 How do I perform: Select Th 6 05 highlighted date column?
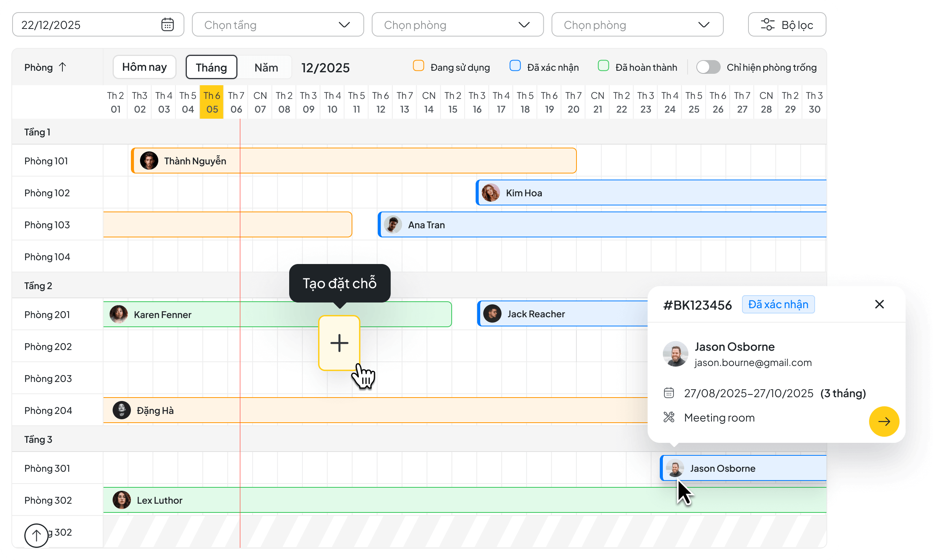point(212,102)
